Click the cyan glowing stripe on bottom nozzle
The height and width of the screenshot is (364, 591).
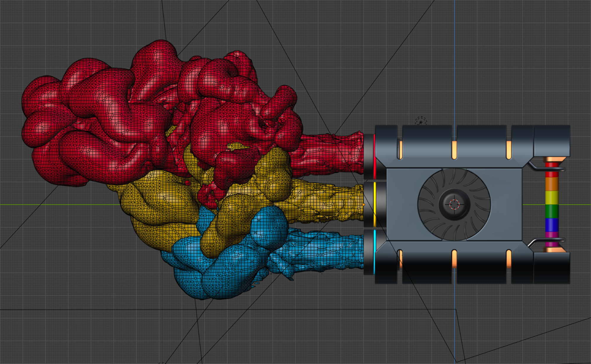coord(374,251)
